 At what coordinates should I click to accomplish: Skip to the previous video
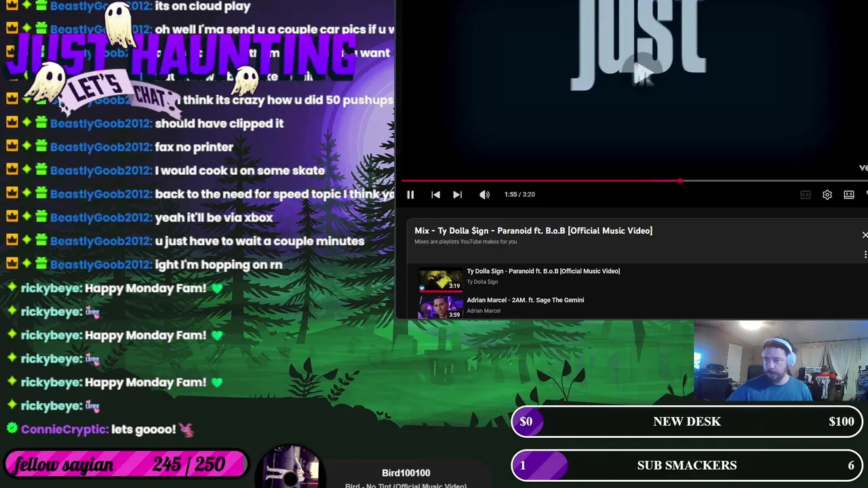click(x=435, y=195)
